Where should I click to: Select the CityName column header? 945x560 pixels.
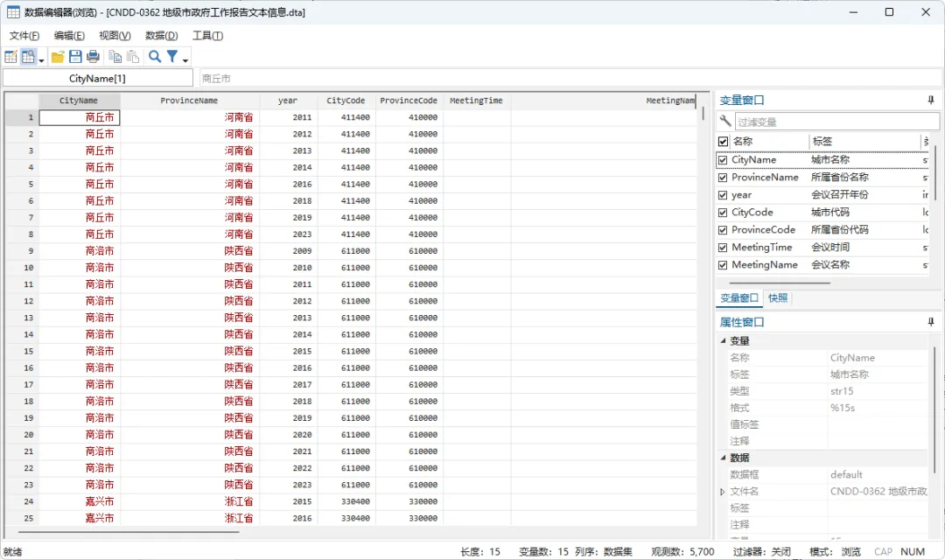(x=79, y=101)
